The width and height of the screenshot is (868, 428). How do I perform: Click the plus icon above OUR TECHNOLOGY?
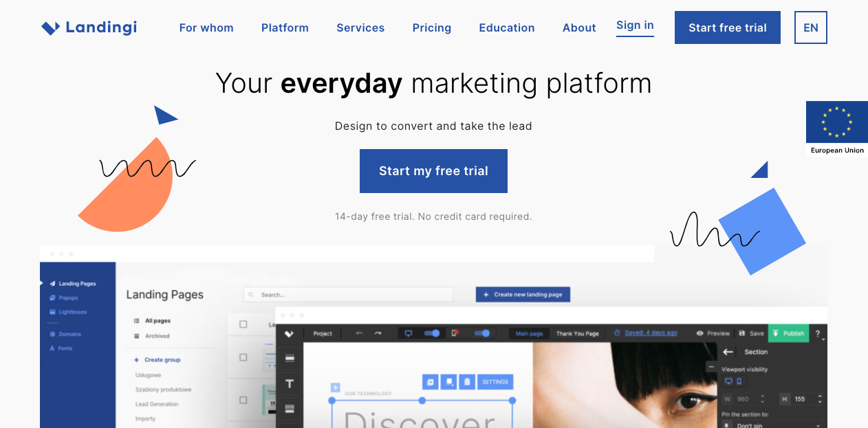coord(336,387)
